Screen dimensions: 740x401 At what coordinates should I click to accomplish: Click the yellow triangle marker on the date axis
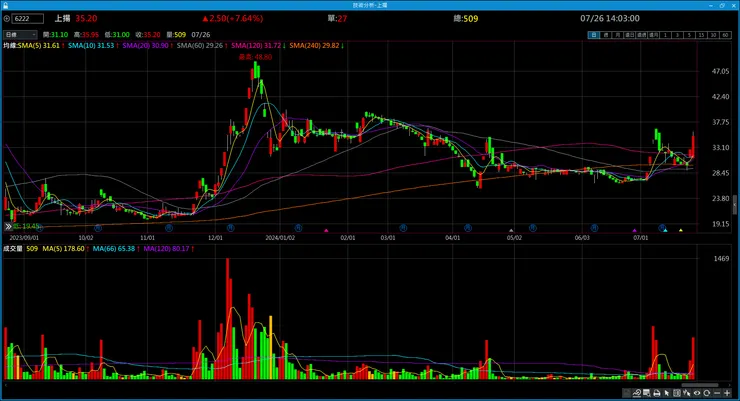[681, 230]
